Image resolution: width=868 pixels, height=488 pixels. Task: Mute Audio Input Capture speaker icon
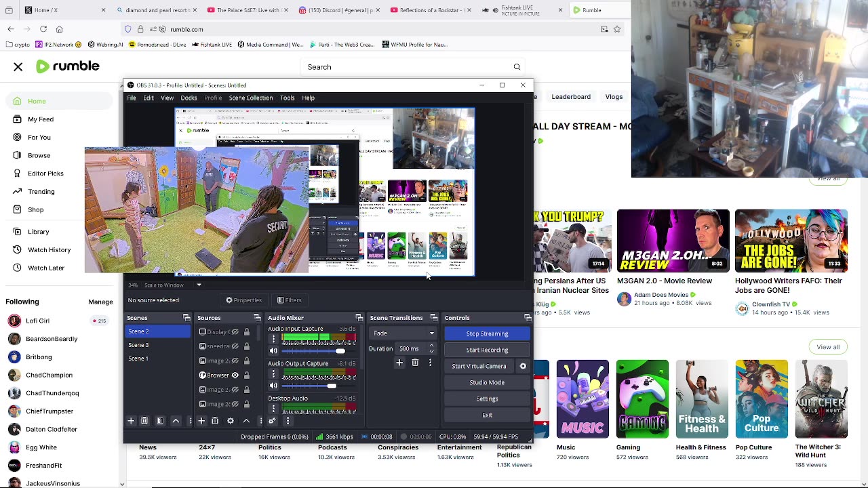(273, 351)
